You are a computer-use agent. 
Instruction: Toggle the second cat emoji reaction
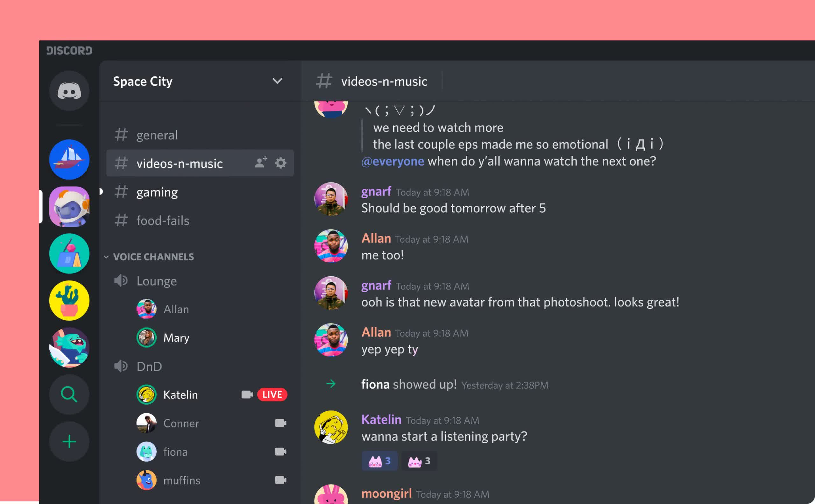click(419, 461)
